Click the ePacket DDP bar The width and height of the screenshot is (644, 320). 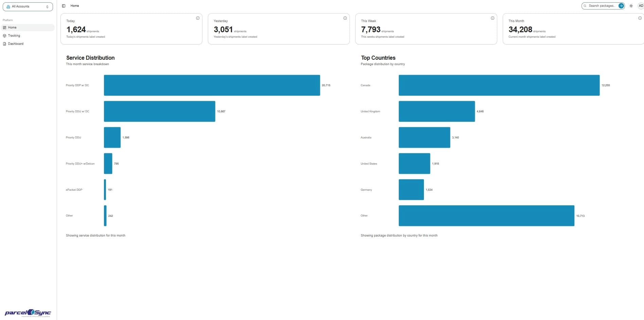pos(105,190)
